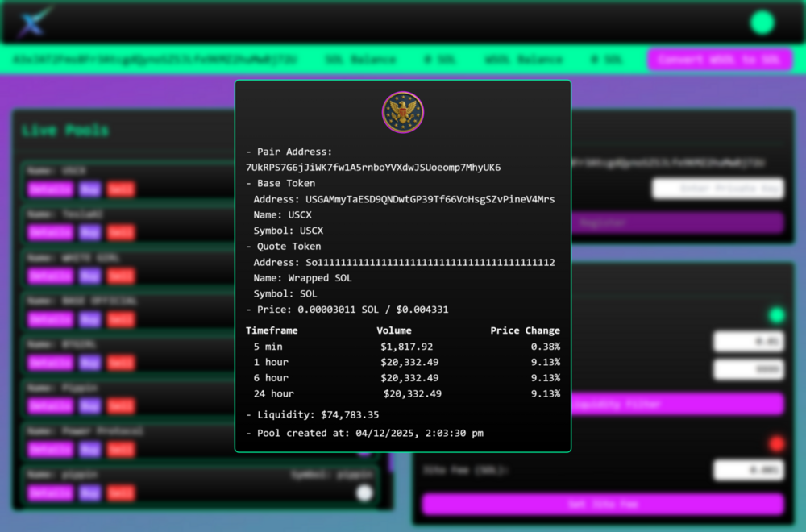The image size is (806, 532).
Task: Click the Jito fee amount input box
Action: pos(748,470)
